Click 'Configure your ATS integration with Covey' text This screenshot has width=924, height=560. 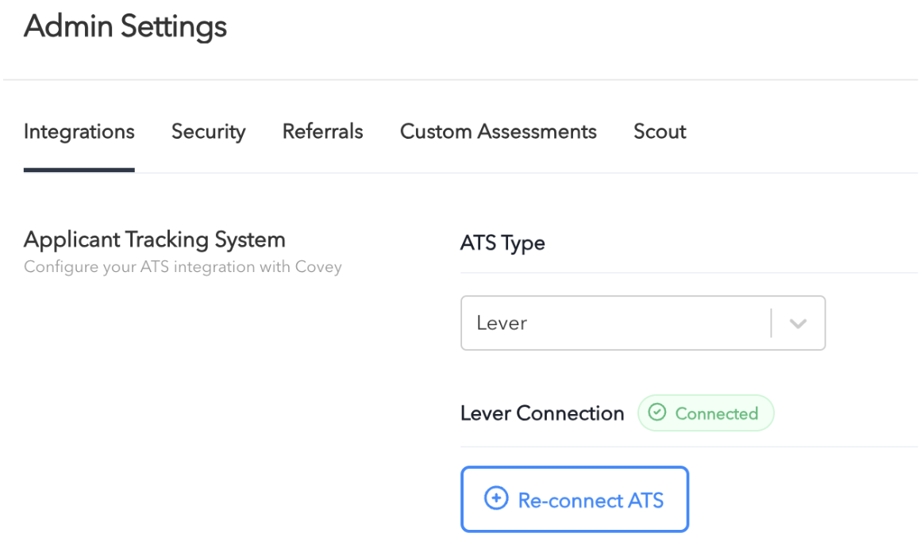coord(183,267)
